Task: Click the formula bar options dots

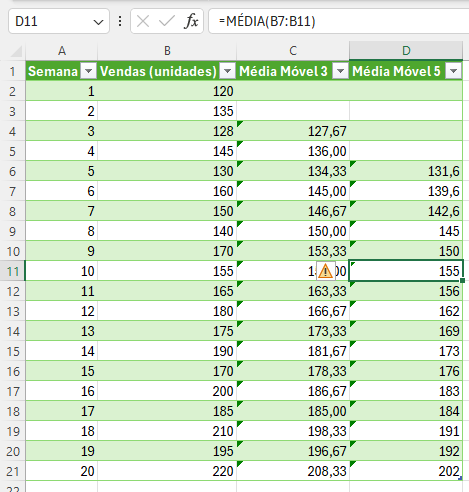Action: 120,21
